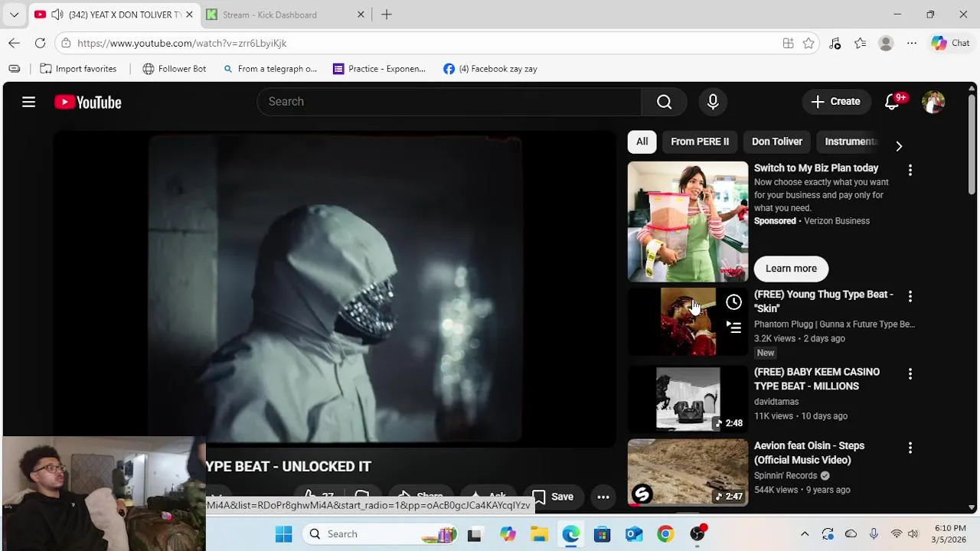Screen dimensions: 980x551
Task: Open Import favorites bookmark
Action: pyautogui.click(x=78, y=69)
